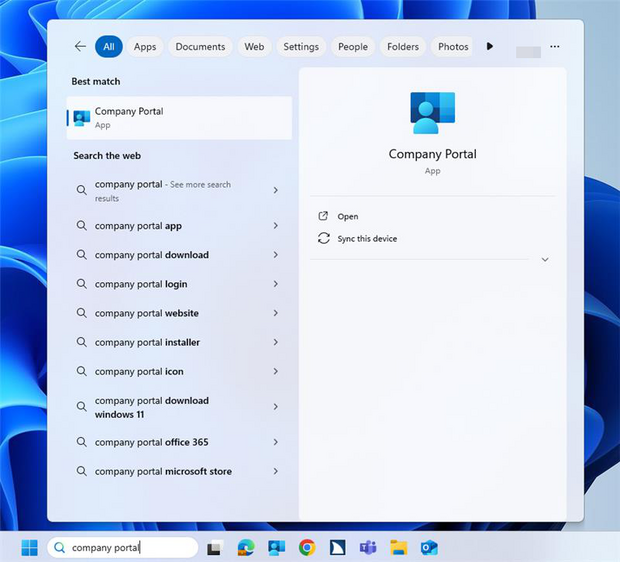Click search icon beside 'company portal microsoft store'
The image size is (620, 562).
click(81, 471)
